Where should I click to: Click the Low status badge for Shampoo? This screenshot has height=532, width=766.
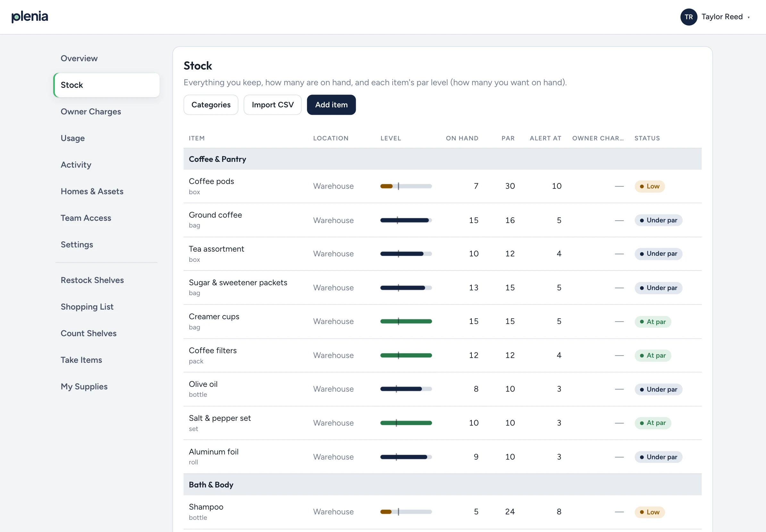click(650, 512)
